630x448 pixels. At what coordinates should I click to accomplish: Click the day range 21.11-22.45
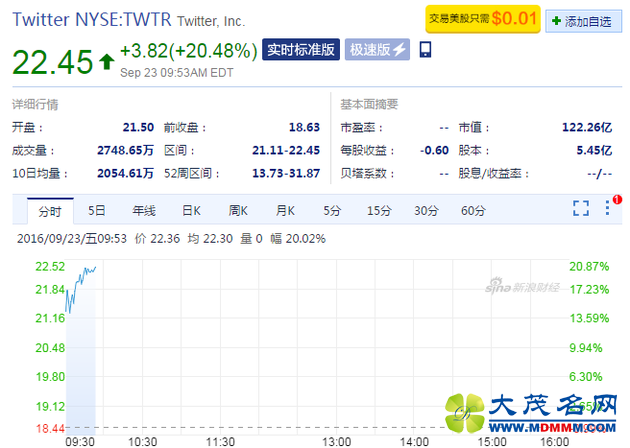(286, 150)
